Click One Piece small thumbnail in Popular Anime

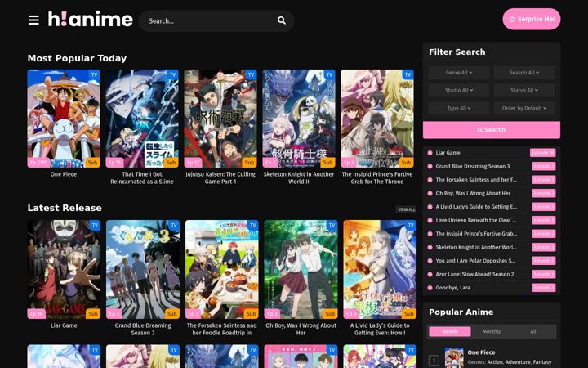(454, 358)
